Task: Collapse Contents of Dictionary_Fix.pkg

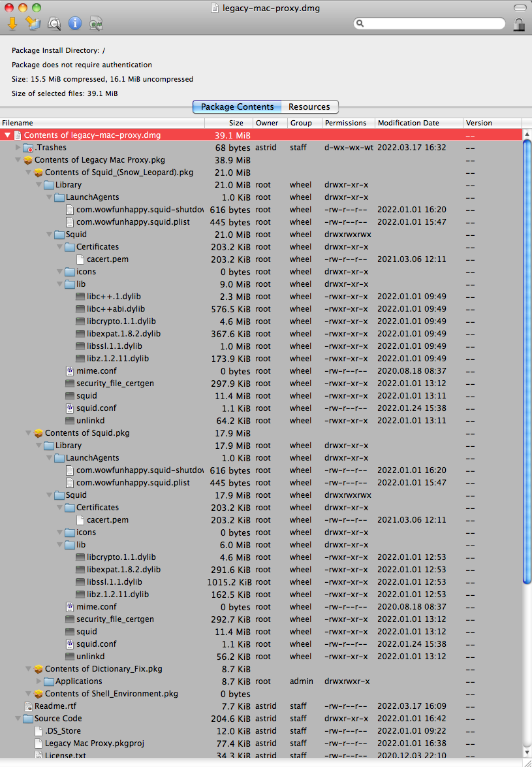Action: [x=28, y=669]
